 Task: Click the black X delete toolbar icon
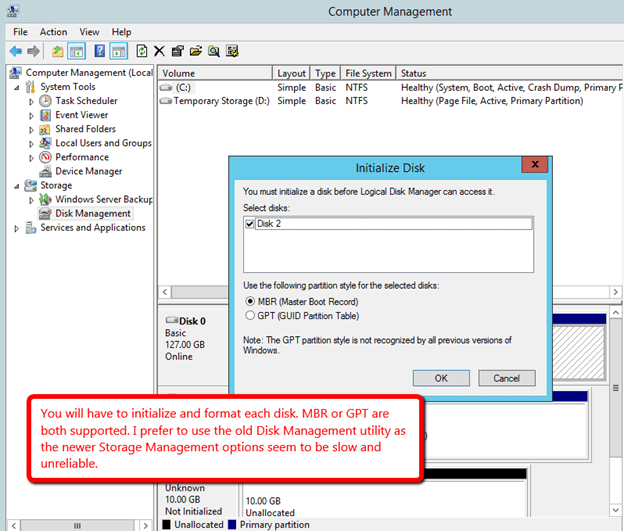(159, 51)
